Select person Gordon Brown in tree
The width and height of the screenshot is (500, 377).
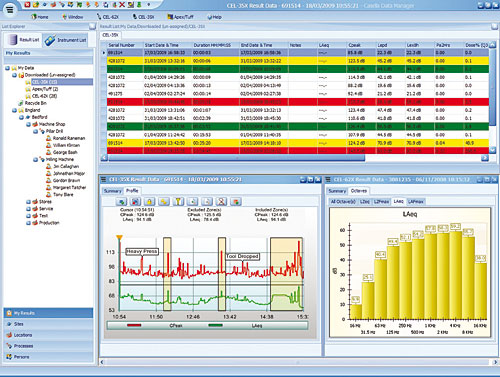click(66, 180)
